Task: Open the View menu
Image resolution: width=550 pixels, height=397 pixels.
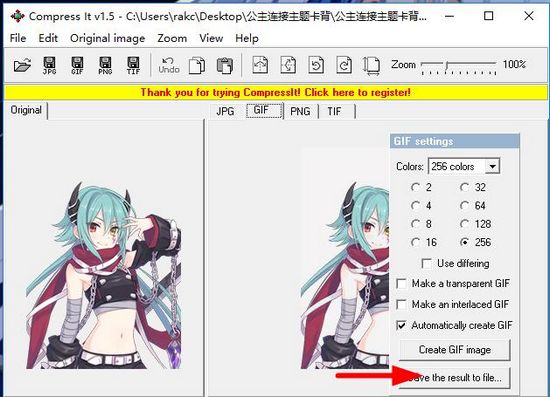Action: 211,38
